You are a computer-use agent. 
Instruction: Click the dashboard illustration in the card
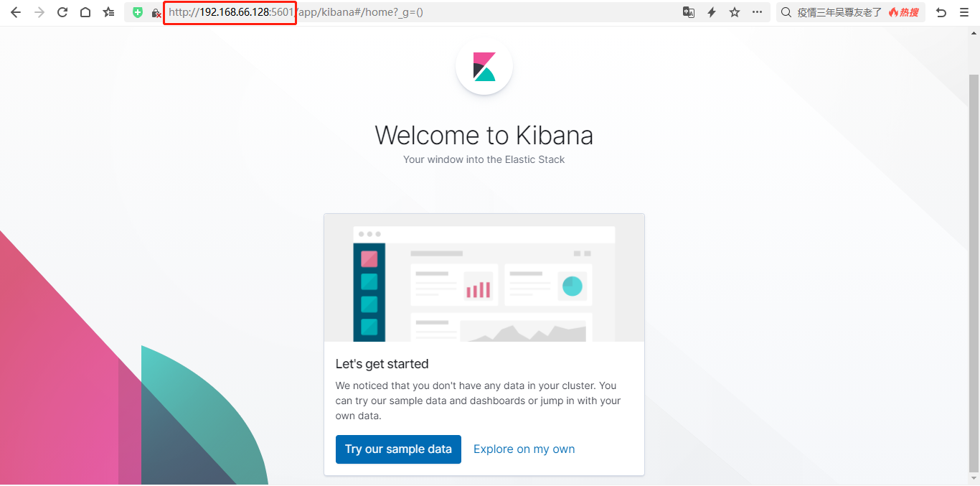[484, 278]
